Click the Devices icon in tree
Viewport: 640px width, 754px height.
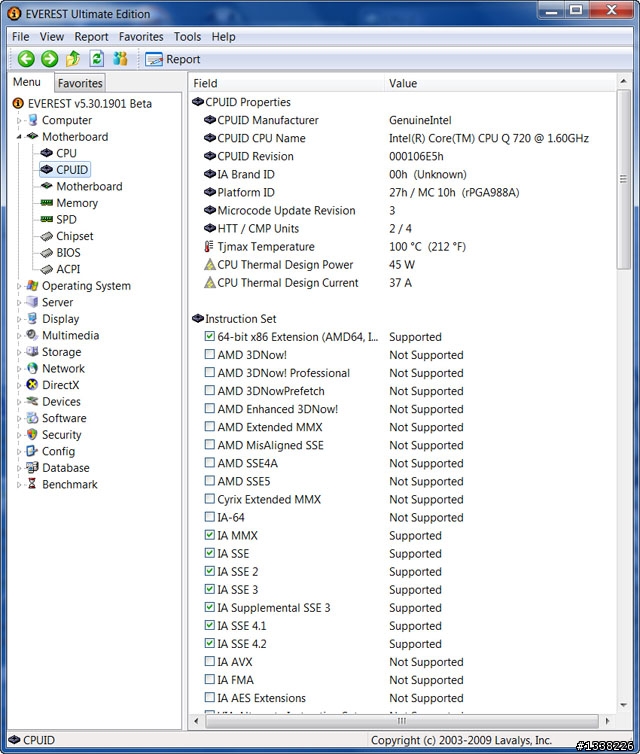click(x=32, y=401)
